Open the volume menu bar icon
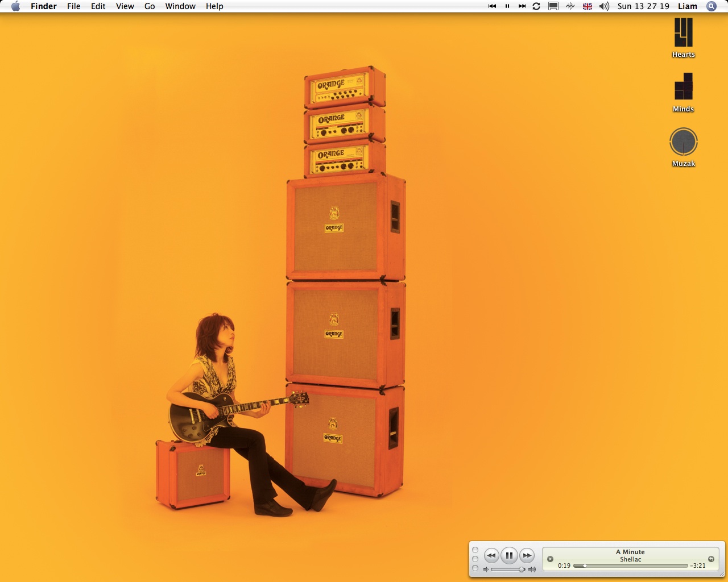Viewport: 728px width, 582px height. [604, 6]
